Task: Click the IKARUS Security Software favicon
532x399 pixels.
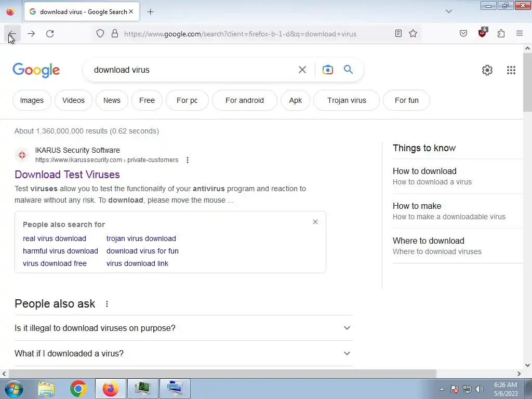Action: pyautogui.click(x=22, y=155)
